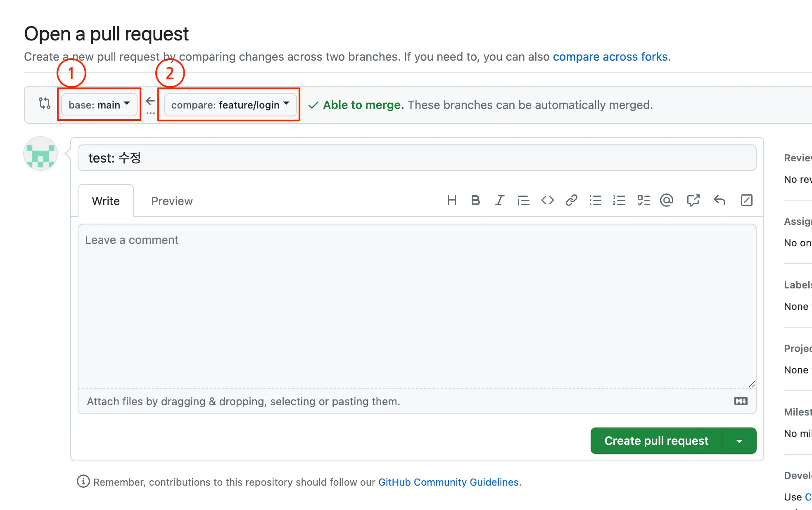812x510 pixels.
Task: Click the Create pull request button
Action: [x=656, y=441]
